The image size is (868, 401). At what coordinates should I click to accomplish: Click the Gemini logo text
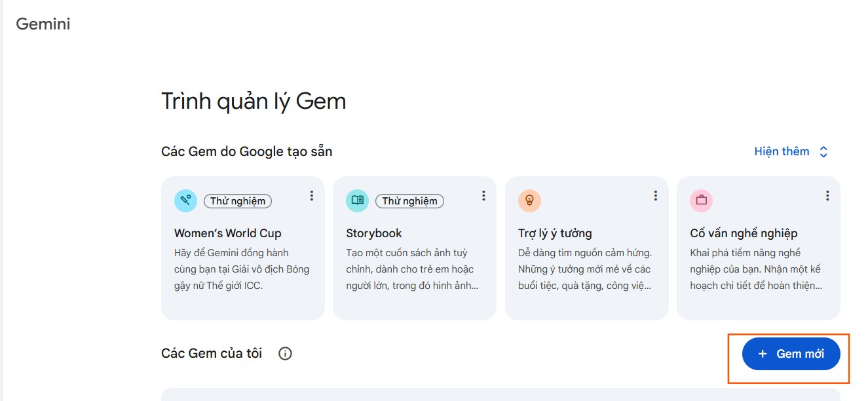click(43, 24)
